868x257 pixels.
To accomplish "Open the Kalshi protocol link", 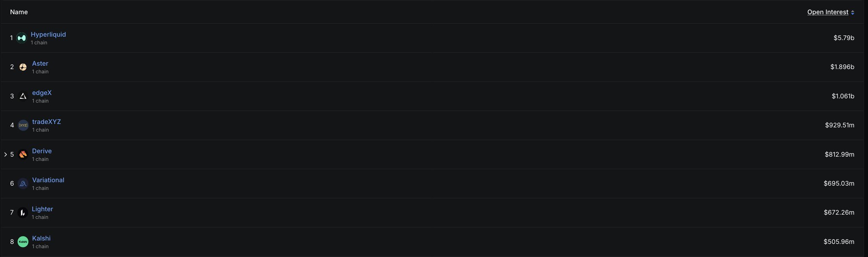I will pos(41,238).
